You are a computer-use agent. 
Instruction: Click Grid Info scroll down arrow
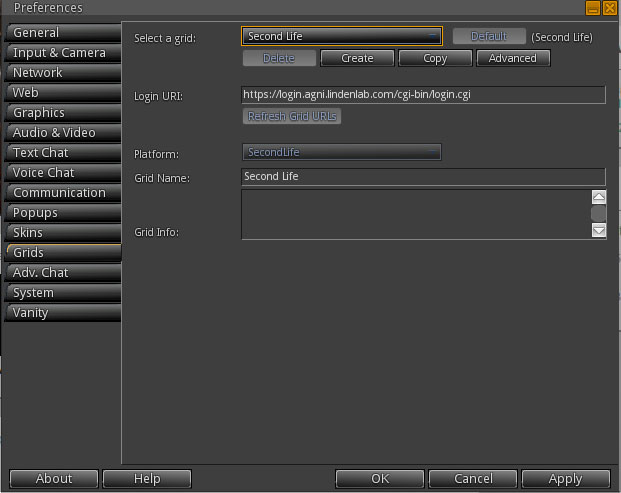click(599, 230)
